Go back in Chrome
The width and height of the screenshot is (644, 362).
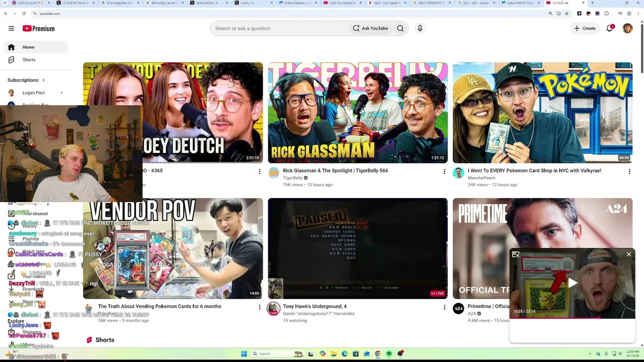coord(5,14)
